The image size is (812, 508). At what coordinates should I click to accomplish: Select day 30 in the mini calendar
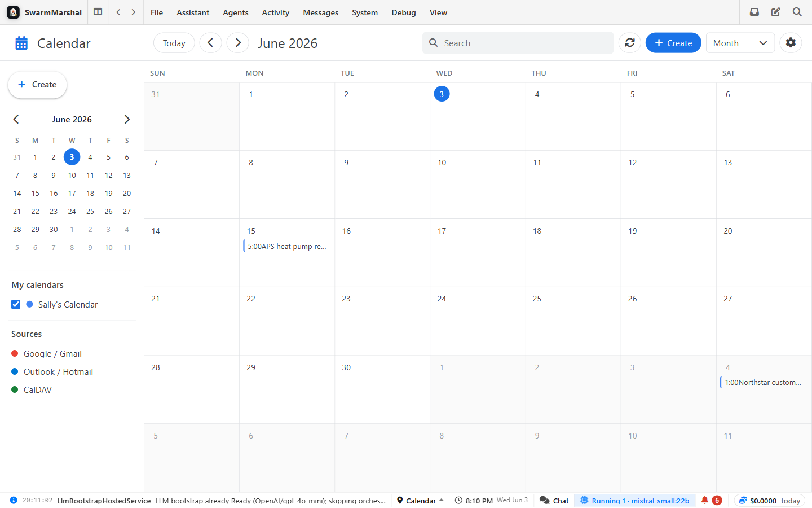pyautogui.click(x=54, y=229)
